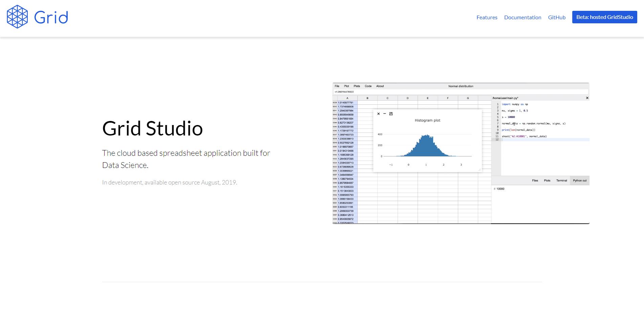Open the File menu in spreadsheet
Viewport: 644px width, 319px height.
337,86
